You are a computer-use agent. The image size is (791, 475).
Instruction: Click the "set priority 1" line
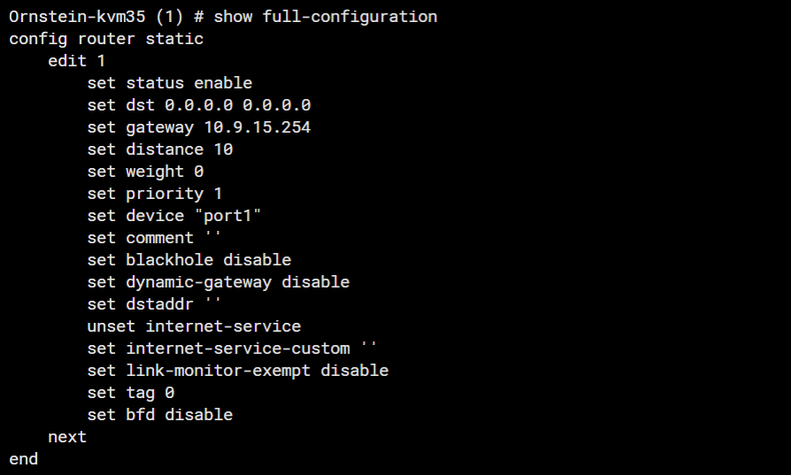[x=155, y=193]
